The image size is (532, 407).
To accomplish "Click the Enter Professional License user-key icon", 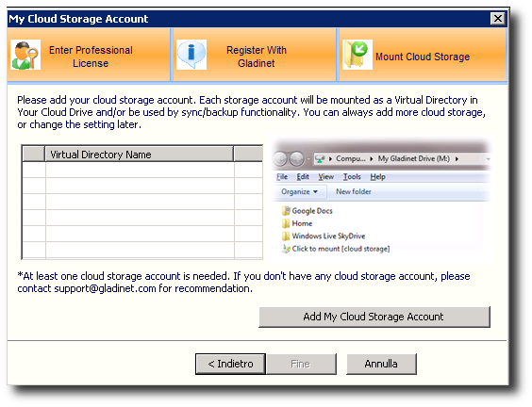I will coord(25,55).
